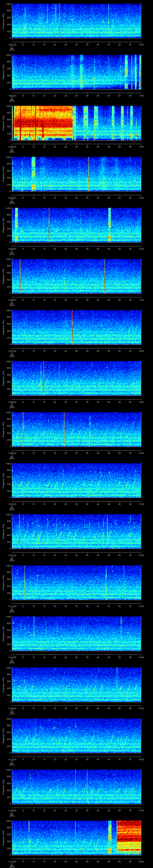Click the 6:06:00 start time label
153x868 pixels.
[12, 300]
